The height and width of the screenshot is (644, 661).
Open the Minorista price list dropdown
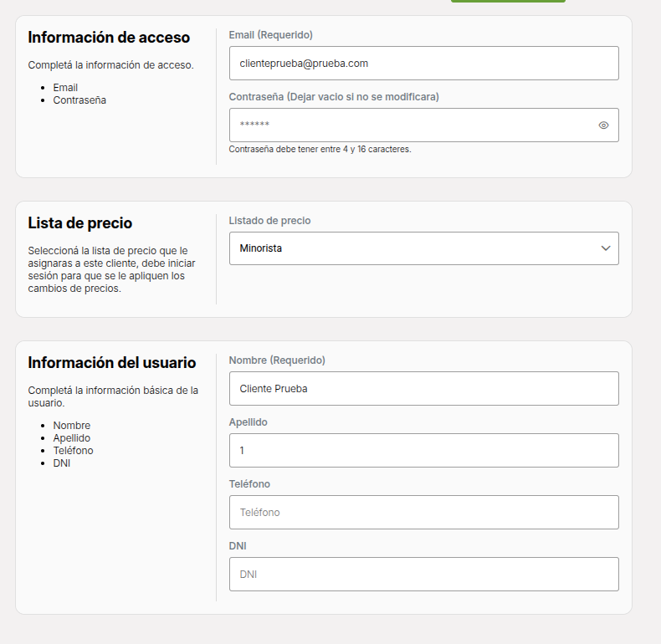pos(423,248)
